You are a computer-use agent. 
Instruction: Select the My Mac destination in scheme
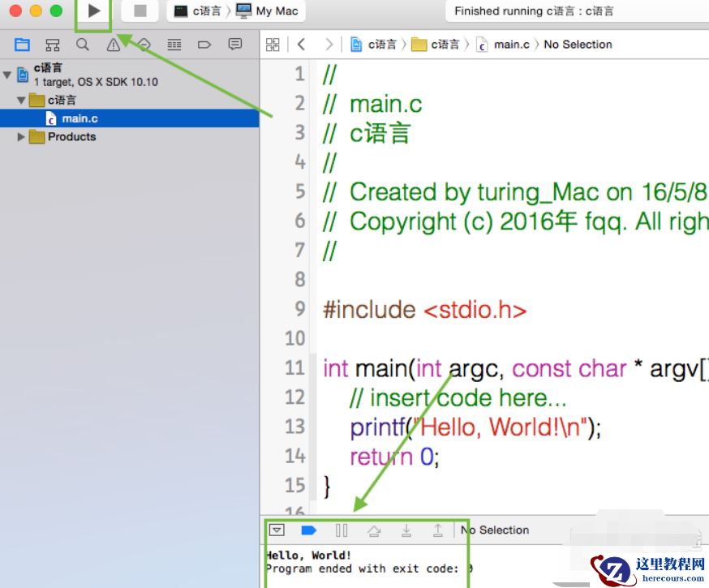click(x=268, y=11)
